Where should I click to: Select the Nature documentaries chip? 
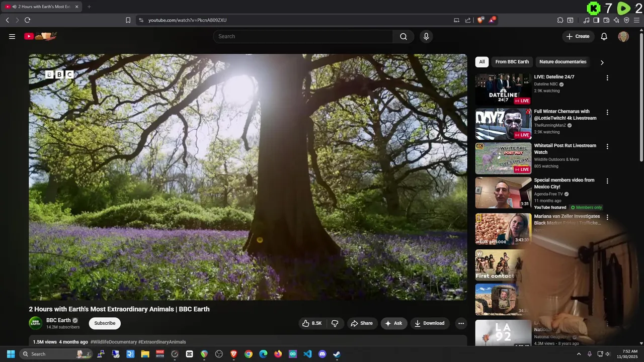click(x=562, y=62)
